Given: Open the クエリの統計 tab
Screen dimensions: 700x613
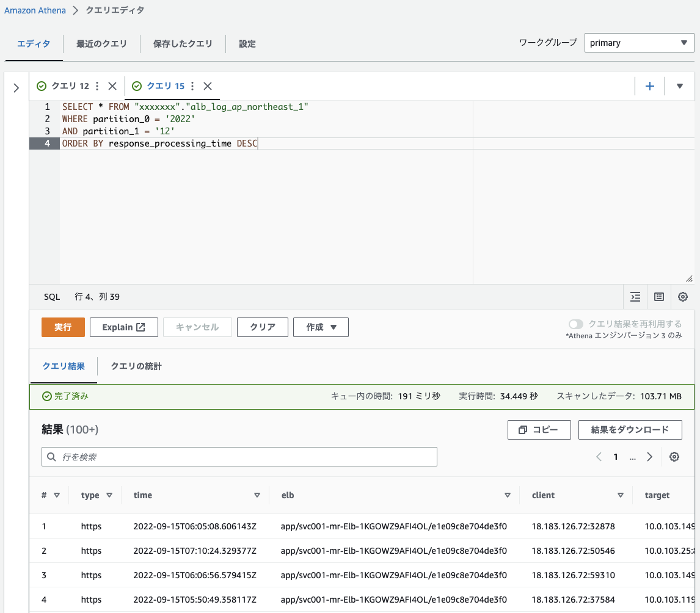Looking at the screenshot, I should [x=136, y=366].
